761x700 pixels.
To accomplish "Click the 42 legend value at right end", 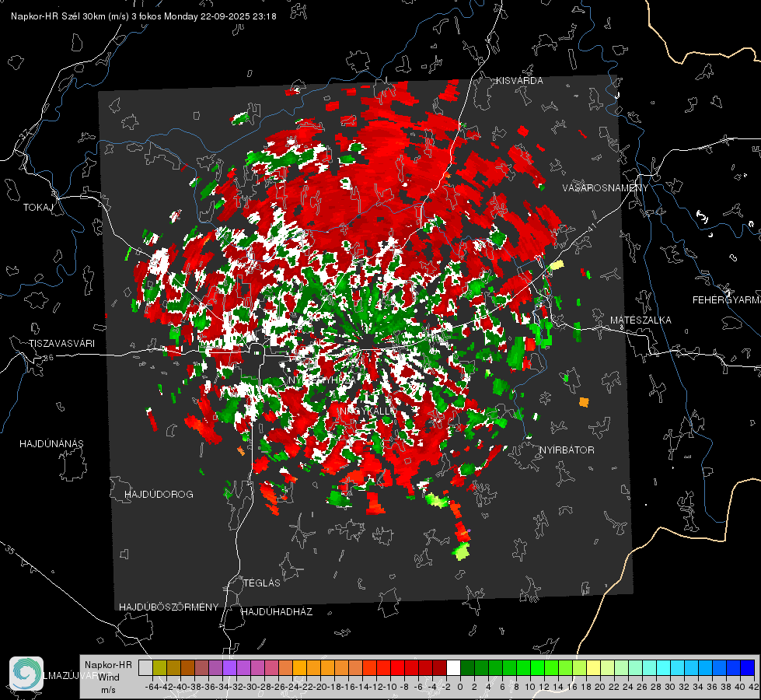I will pyautogui.click(x=754, y=687).
